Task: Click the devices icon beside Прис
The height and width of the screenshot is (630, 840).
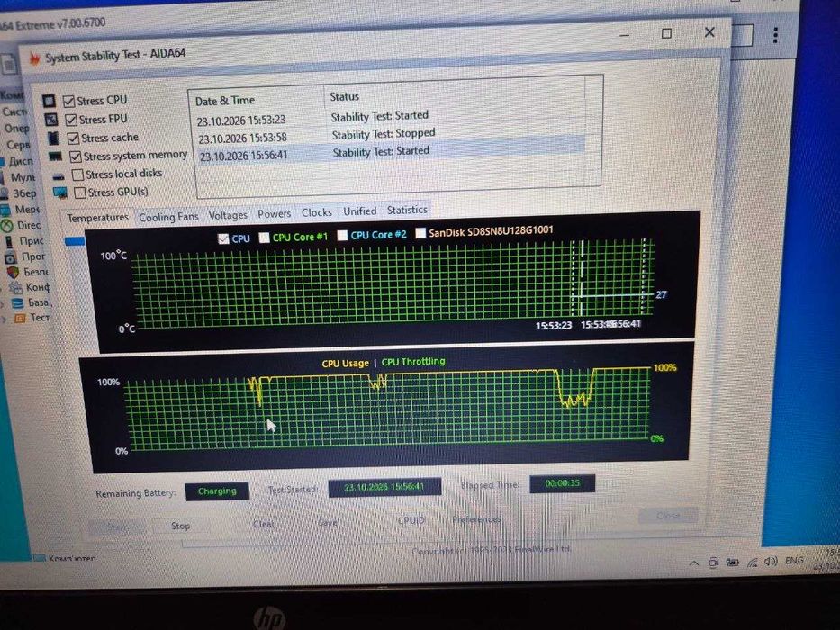Action: [9, 241]
